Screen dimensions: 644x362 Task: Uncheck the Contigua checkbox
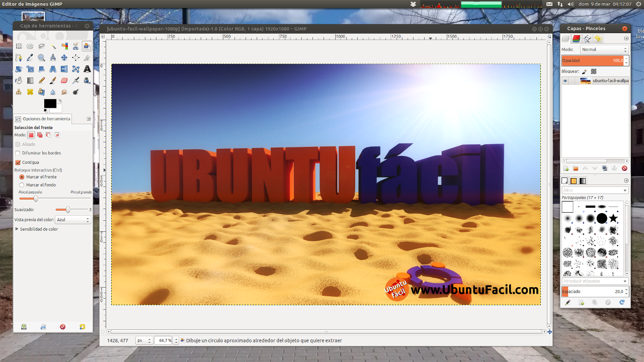(18, 162)
